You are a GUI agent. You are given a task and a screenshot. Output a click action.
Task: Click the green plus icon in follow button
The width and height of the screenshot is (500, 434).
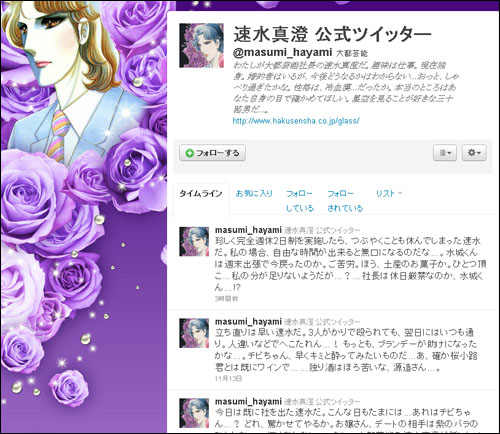tap(189, 153)
